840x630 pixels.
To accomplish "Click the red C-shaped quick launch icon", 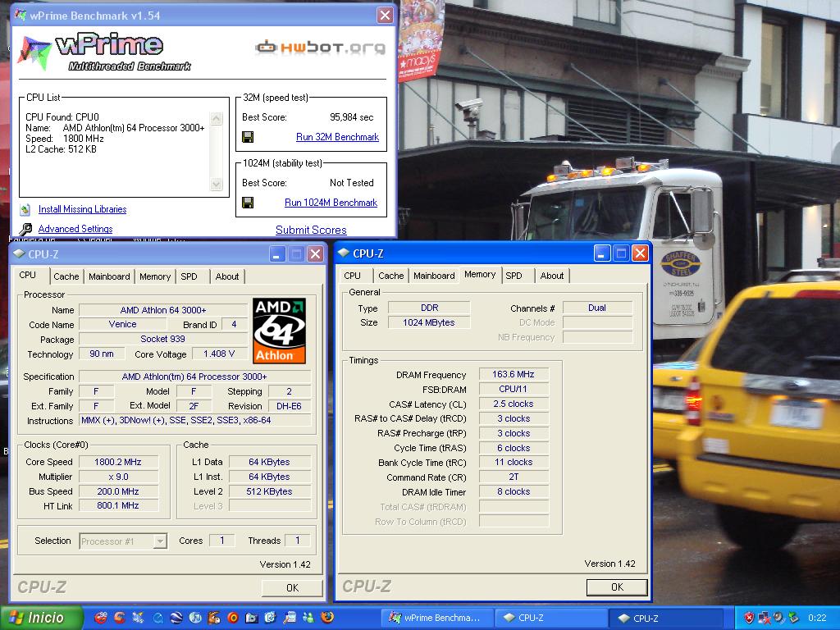I will coord(120,618).
